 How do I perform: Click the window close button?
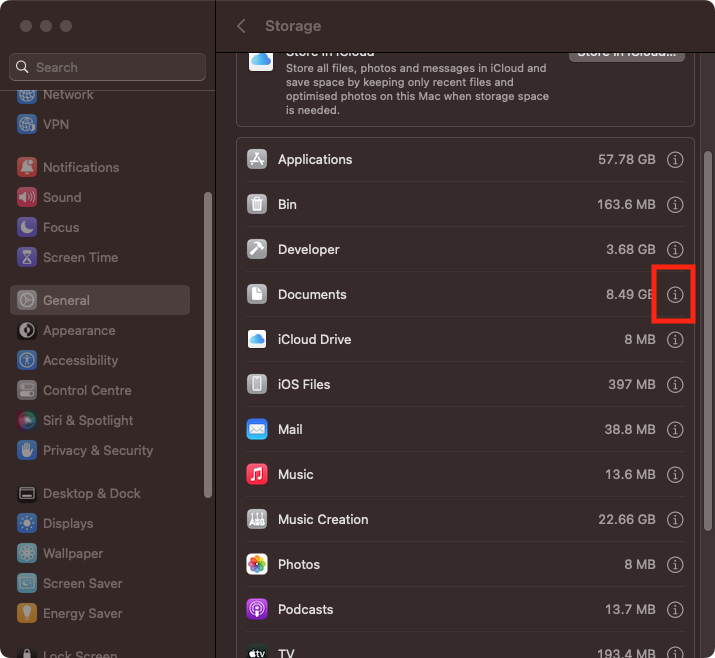point(26,26)
